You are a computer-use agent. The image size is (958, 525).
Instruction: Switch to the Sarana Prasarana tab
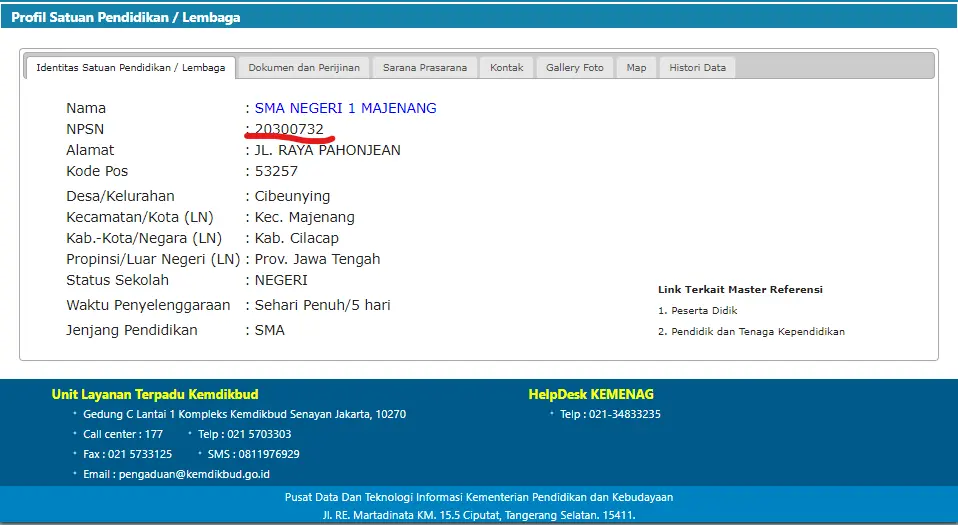tap(425, 67)
